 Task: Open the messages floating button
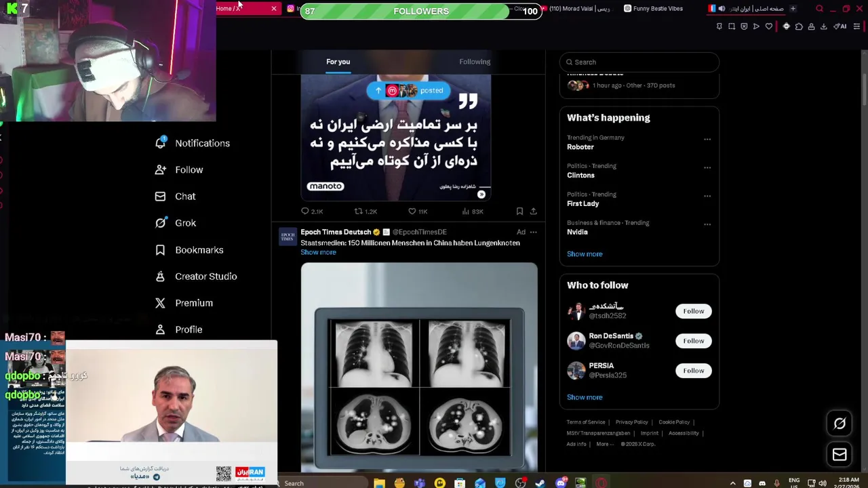[840, 455]
